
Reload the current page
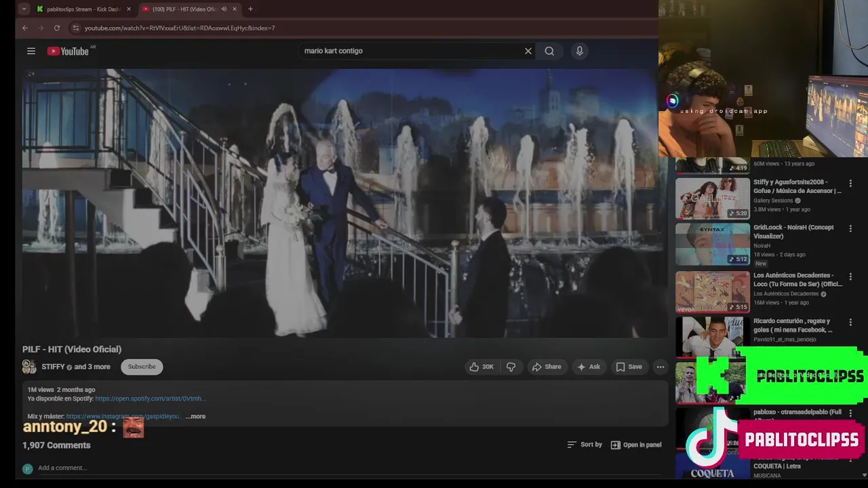57,28
